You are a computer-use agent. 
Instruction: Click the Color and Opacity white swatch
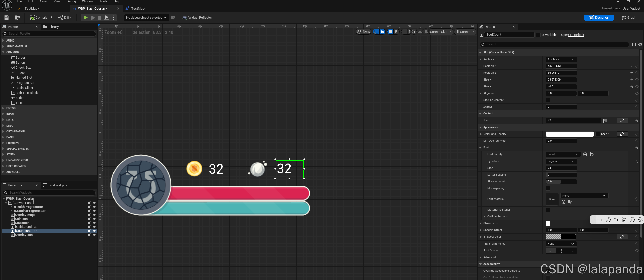(x=569, y=134)
